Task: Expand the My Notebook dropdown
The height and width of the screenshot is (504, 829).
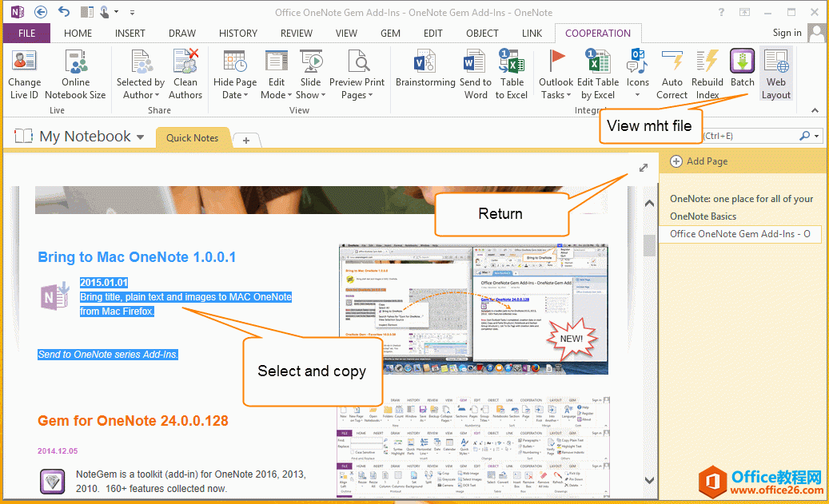Action: [140, 137]
